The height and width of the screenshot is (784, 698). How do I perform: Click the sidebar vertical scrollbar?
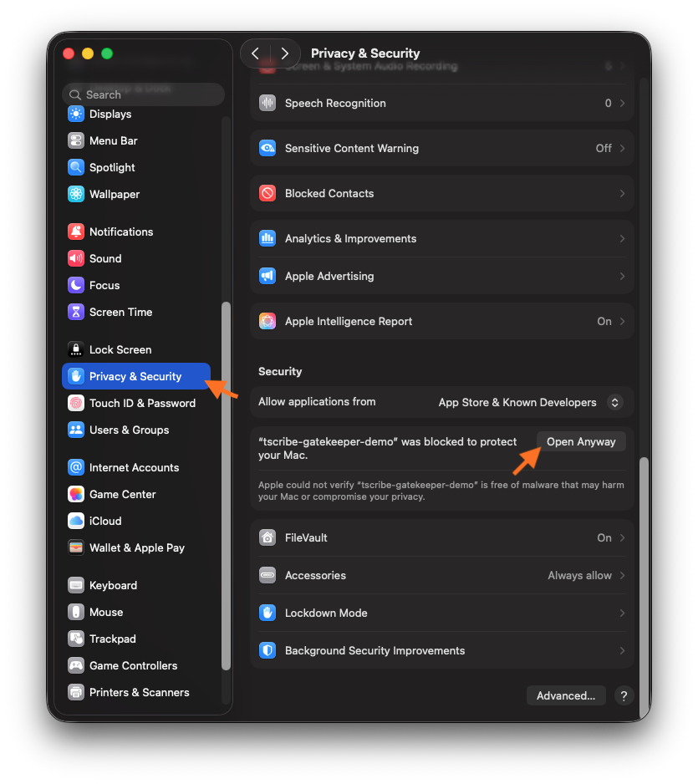coord(226,485)
